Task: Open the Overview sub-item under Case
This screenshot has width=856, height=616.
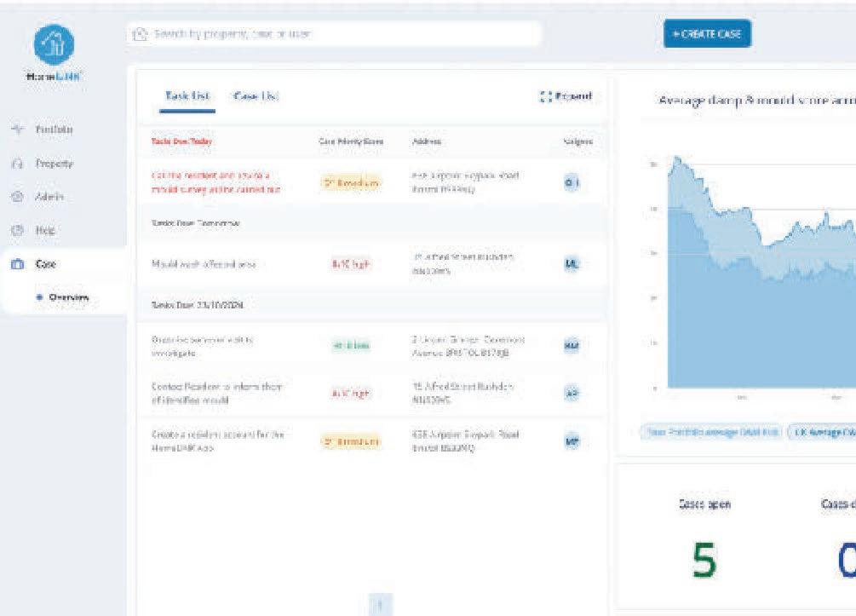Action: [63, 297]
